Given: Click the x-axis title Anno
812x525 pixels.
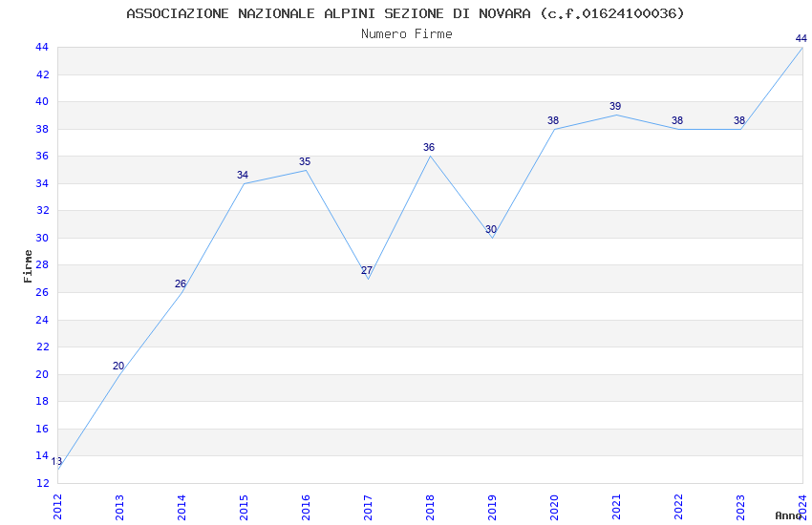Looking at the screenshot, I should [788, 515].
